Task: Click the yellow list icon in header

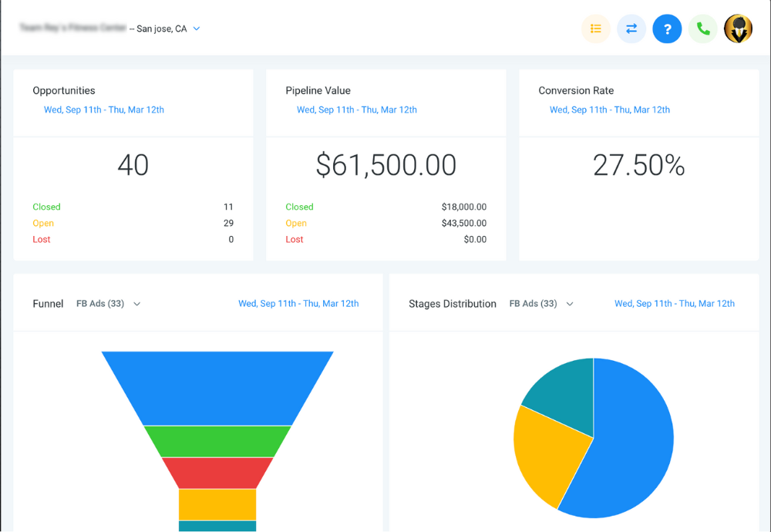Action: tap(595, 29)
